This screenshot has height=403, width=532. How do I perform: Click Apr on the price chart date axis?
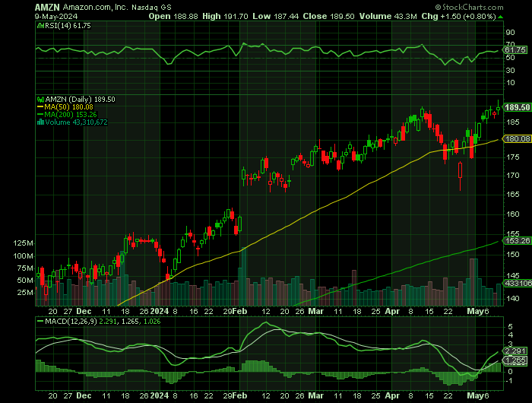393,311
